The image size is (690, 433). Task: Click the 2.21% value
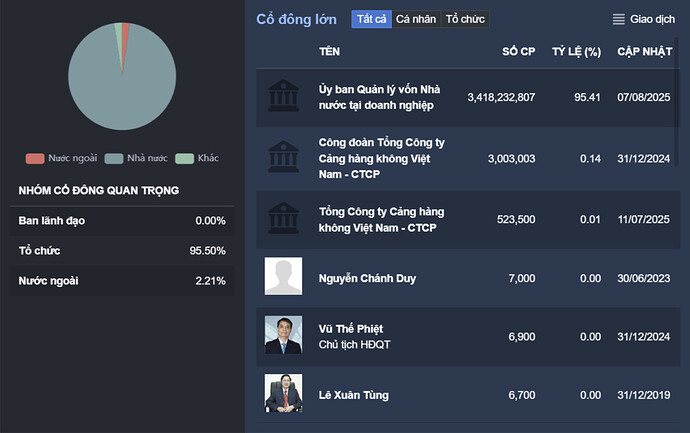tap(210, 281)
